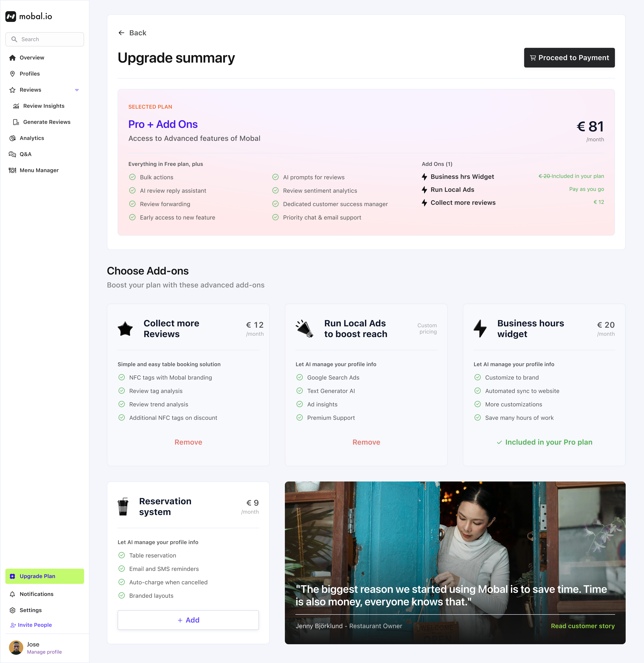
Task: Click 'Google Search Ads' feature row
Action: 328,378
